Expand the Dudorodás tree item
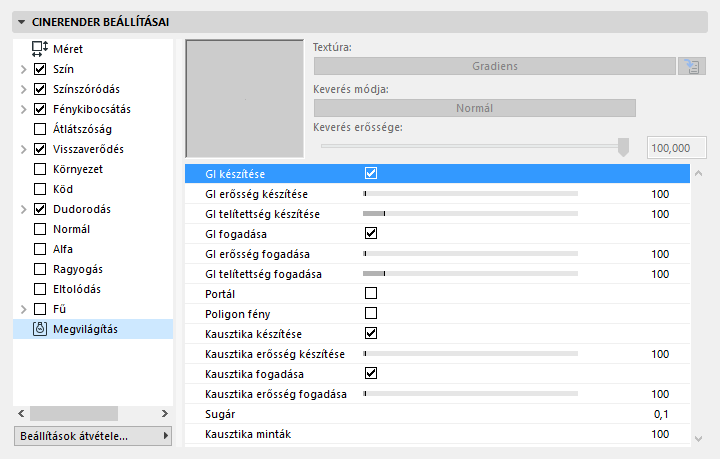 [23, 209]
